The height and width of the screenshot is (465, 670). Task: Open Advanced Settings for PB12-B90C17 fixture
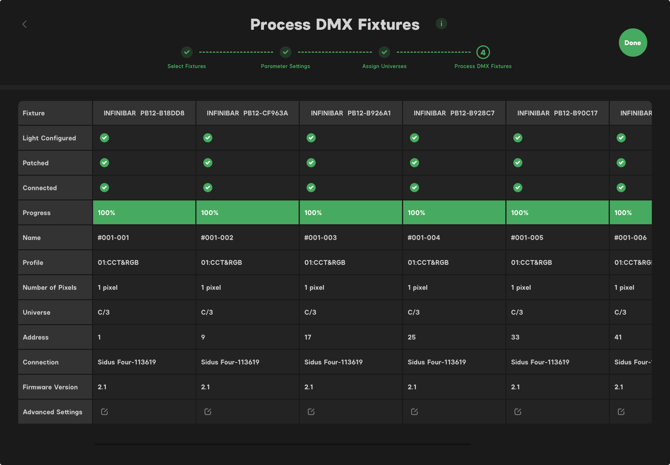(x=518, y=411)
